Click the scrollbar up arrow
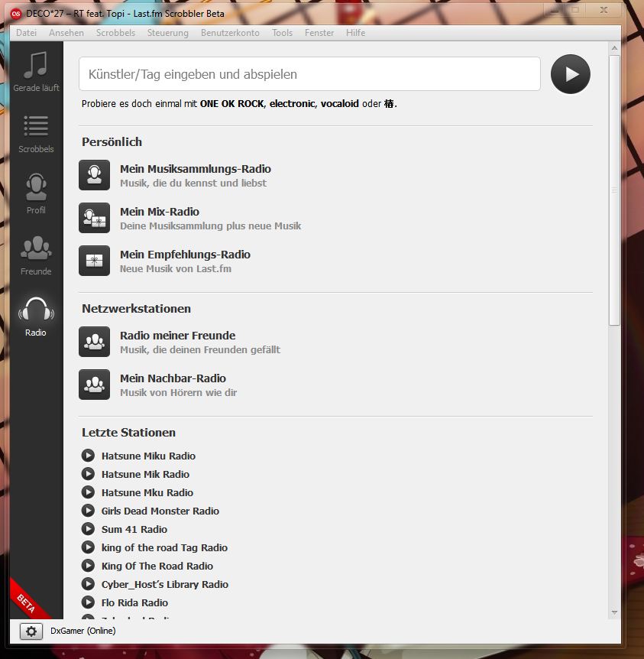Screen dimensions: 644x659 point(615,48)
